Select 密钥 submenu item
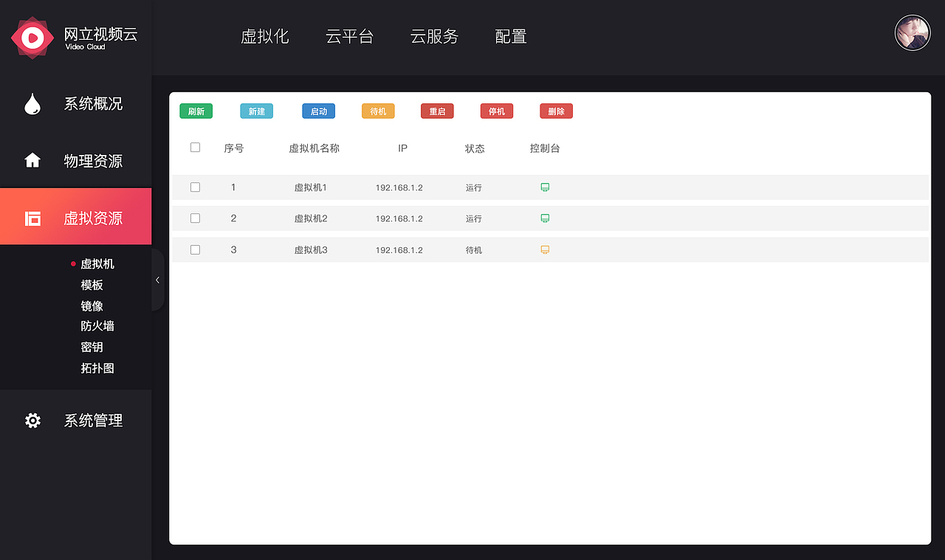This screenshot has height=560, width=945. point(92,347)
